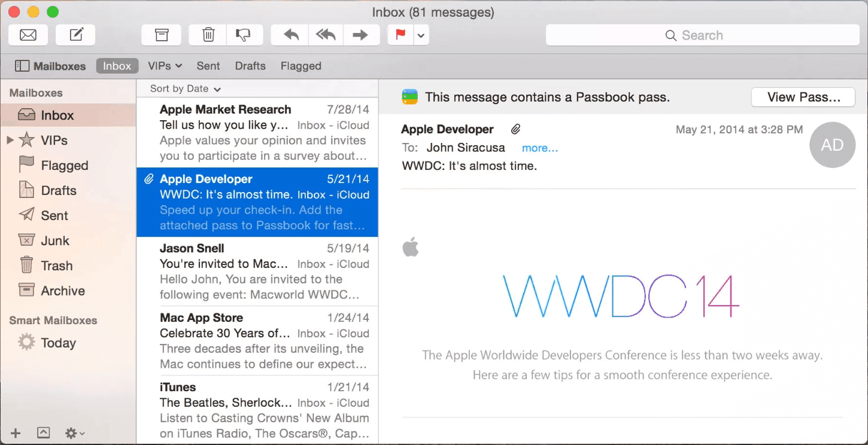The width and height of the screenshot is (868, 445).
Task: Archive the selected message
Action: click(x=161, y=35)
